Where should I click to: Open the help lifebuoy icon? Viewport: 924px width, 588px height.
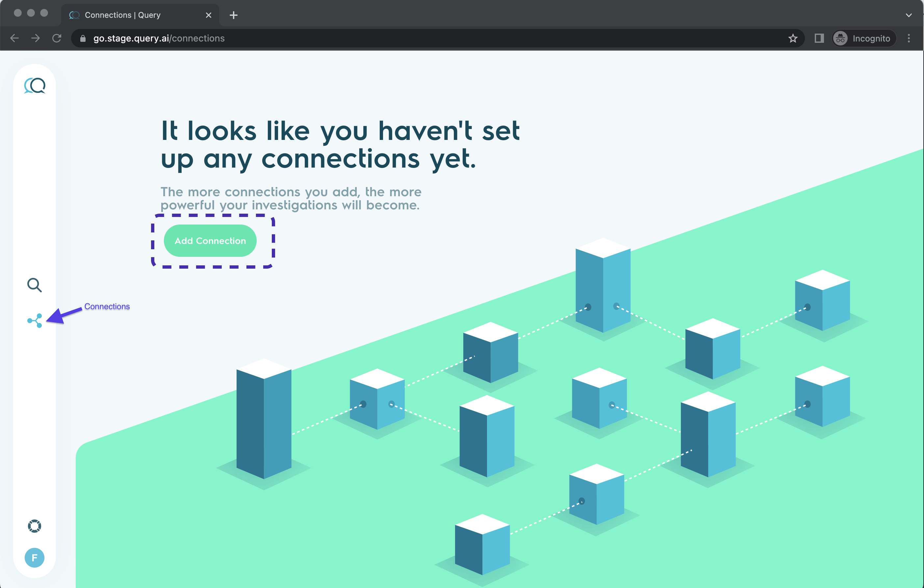pyautogui.click(x=35, y=526)
